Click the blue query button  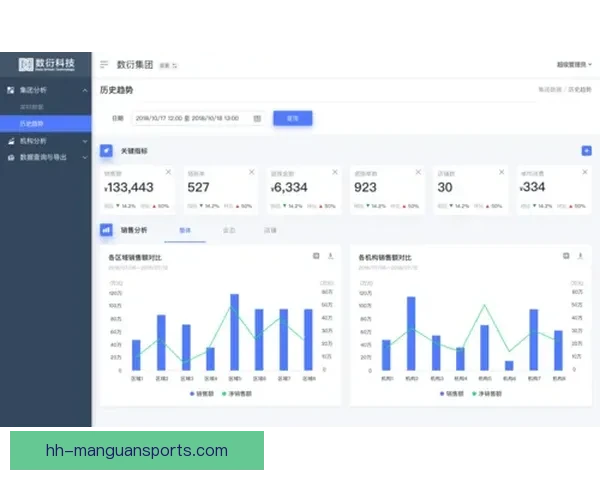click(x=293, y=118)
